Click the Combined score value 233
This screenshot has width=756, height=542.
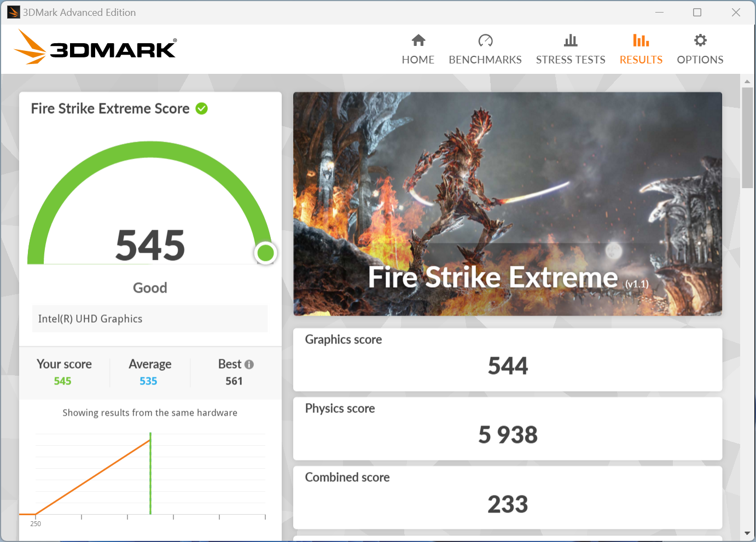click(x=508, y=504)
